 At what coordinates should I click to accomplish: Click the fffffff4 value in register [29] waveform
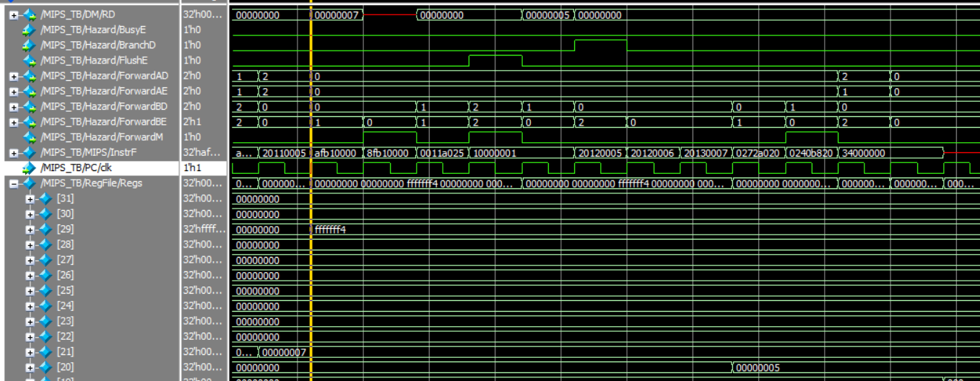coord(331,229)
